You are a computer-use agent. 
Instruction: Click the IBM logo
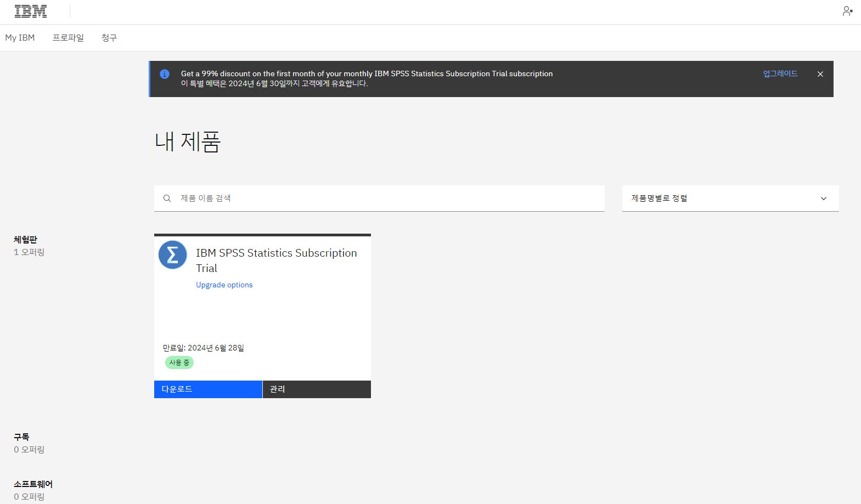[x=31, y=11]
